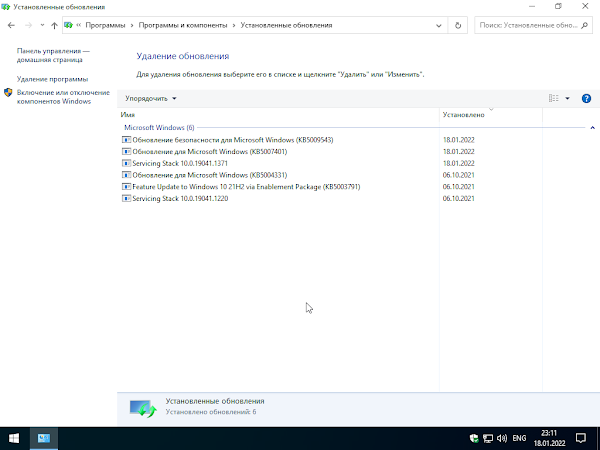Select Feature Update KB5003791 row

[246, 187]
